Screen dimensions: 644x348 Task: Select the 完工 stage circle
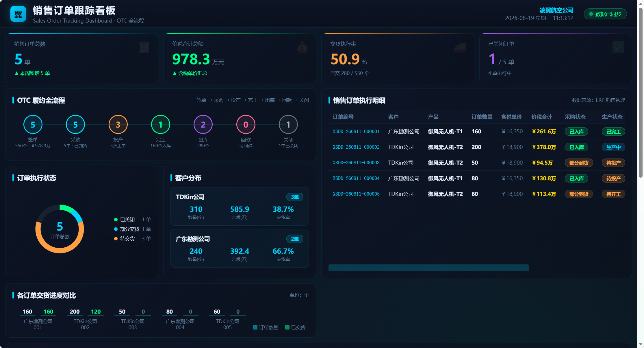pos(161,125)
